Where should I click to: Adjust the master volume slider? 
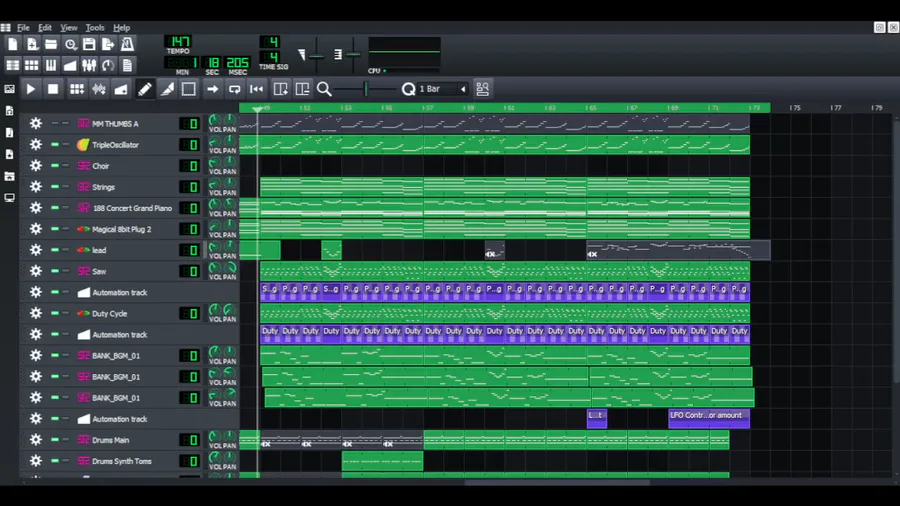(x=316, y=55)
